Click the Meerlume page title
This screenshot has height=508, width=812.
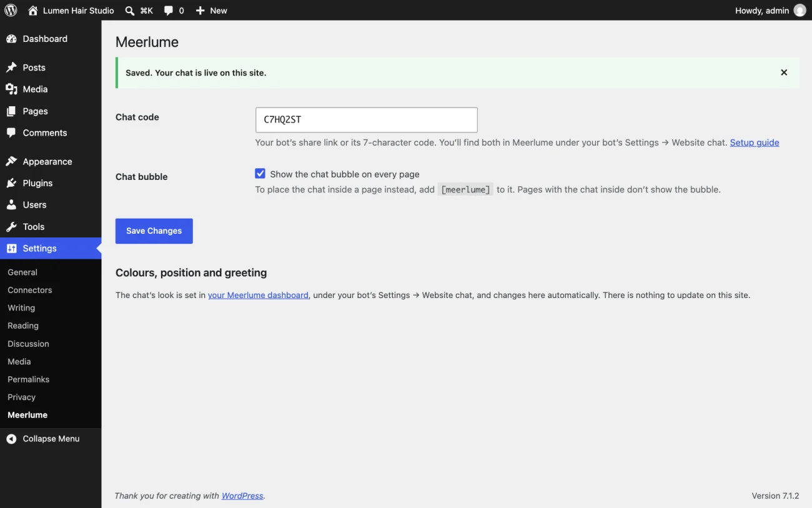pyautogui.click(x=147, y=42)
